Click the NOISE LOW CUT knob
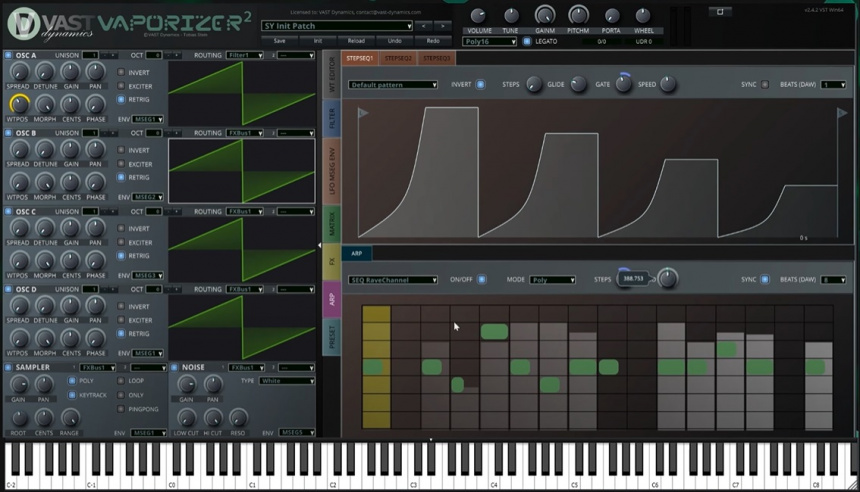Image resolution: width=860 pixels, height=492 pixels. tap(186, 419)
